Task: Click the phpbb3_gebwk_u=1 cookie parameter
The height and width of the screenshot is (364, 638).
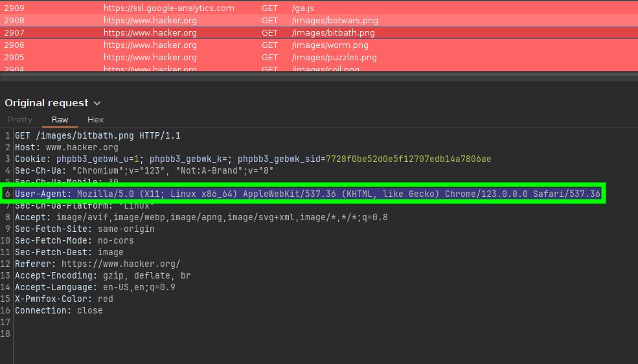Action: tap(98, 159)
